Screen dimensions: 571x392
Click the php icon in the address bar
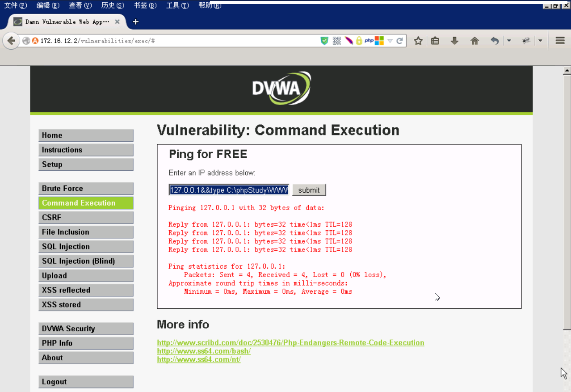pos(369,41)
